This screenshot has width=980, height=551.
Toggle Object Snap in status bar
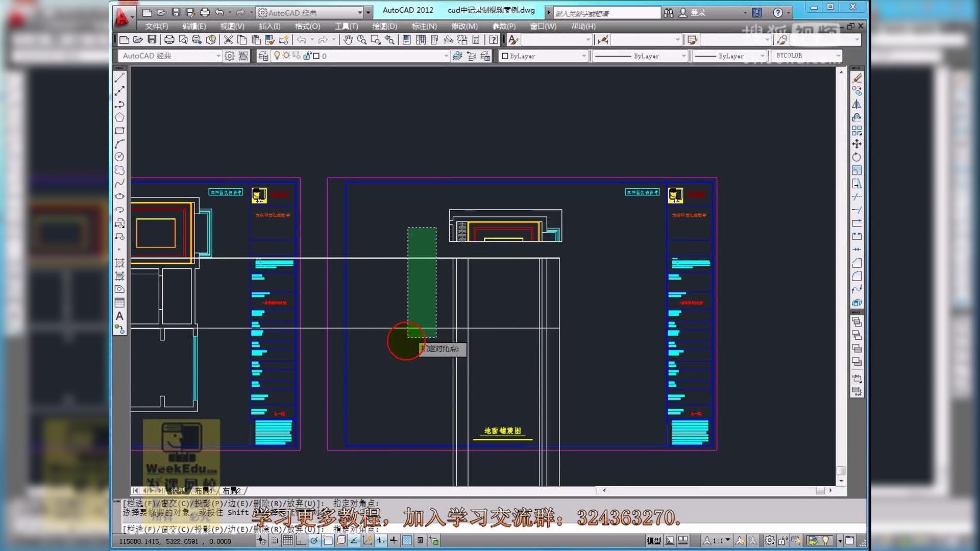[328, 540]
